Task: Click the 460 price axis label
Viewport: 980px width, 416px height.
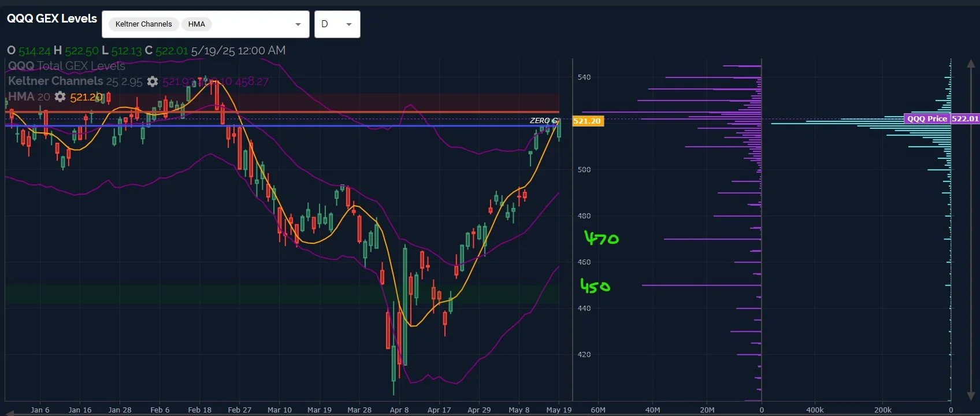Action: (584, 262)
